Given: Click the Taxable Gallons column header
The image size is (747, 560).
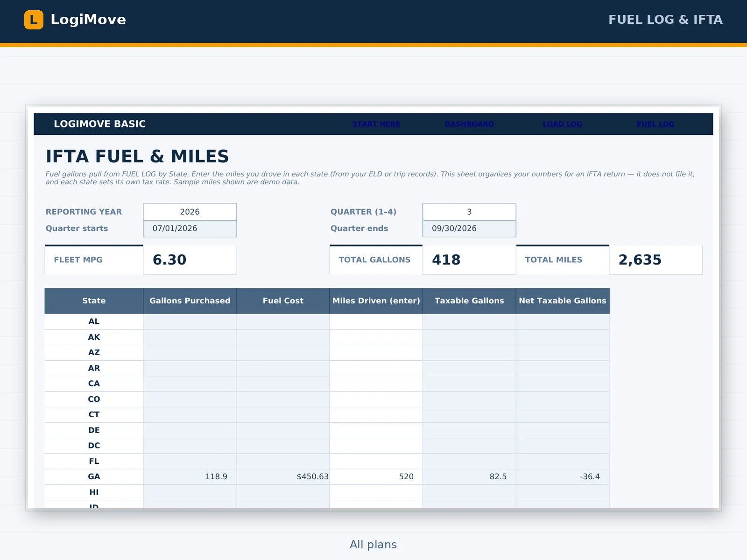Looking at the screenshot, I should (469, 301).
